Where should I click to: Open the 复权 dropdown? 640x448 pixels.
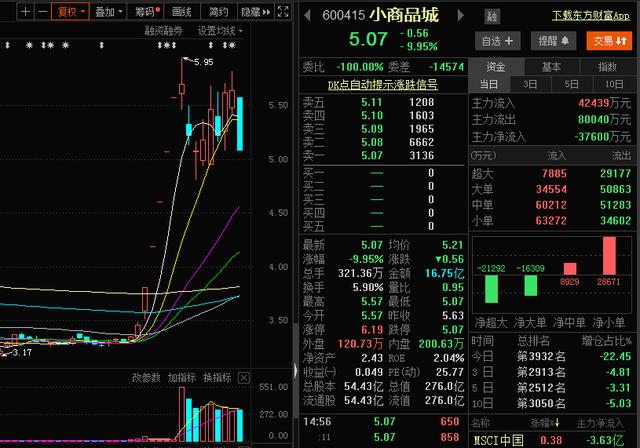click(71, 11)
